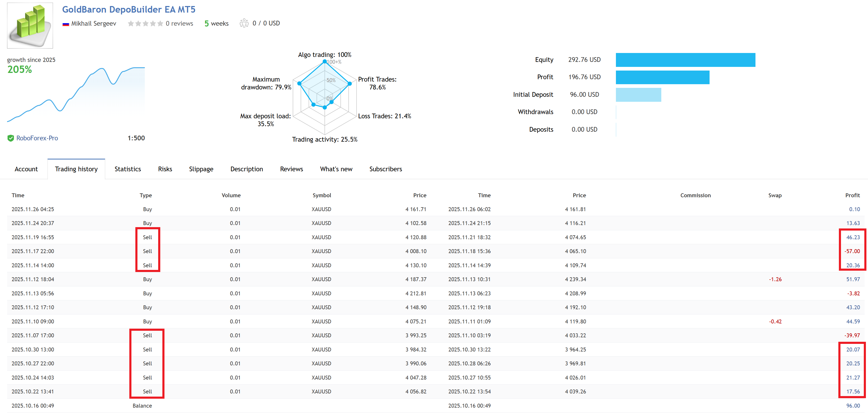Click the radar chart Algo trading point
868x416 pixels.
pos(324,61)
